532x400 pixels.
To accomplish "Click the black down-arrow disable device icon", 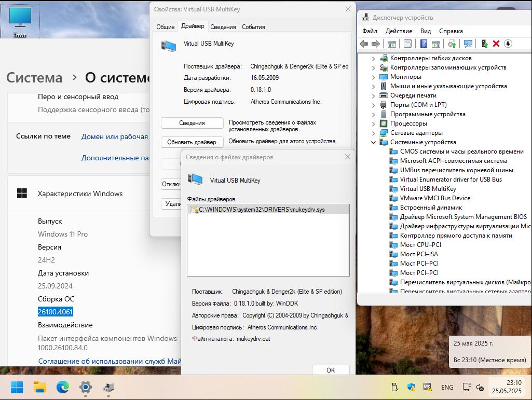I will (x=508, y=44).
